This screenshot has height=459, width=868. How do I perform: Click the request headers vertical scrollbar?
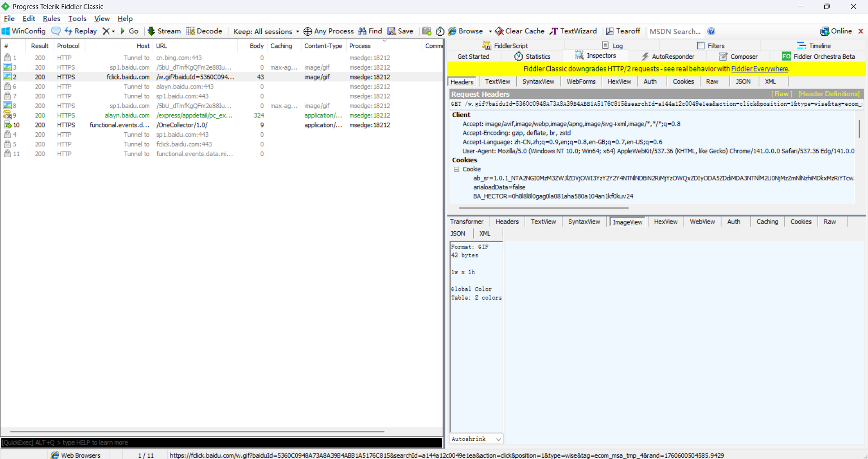[859, 129]
